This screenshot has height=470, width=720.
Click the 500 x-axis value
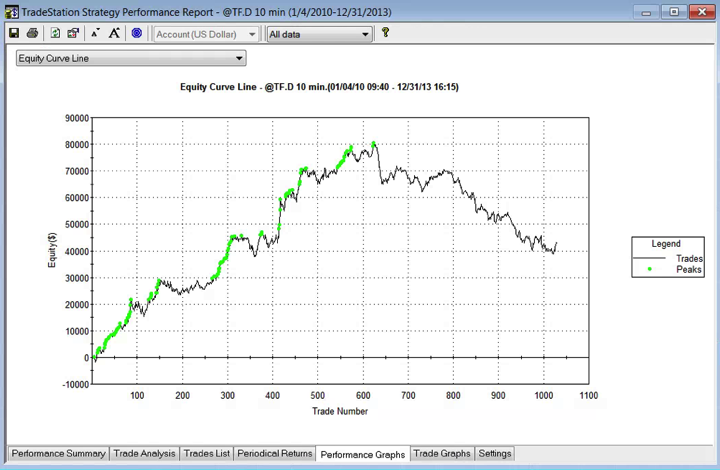point(317,396)
